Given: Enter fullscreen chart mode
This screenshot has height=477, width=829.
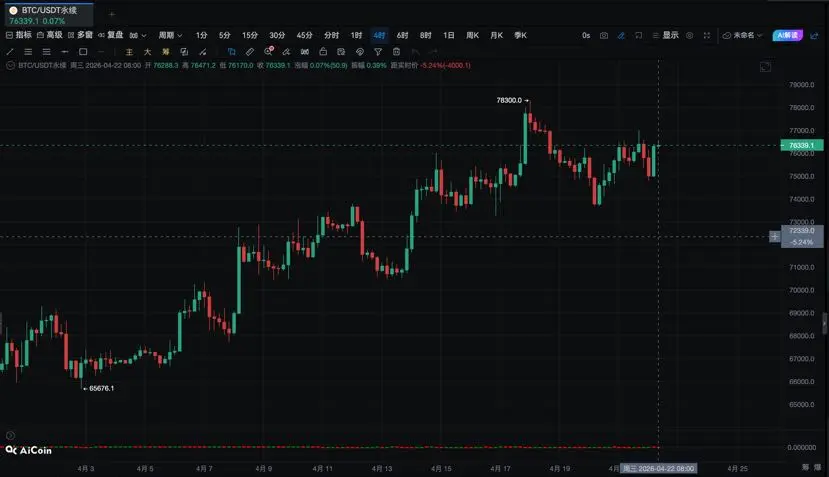Looking at the screenshot, I should (707, 35).
